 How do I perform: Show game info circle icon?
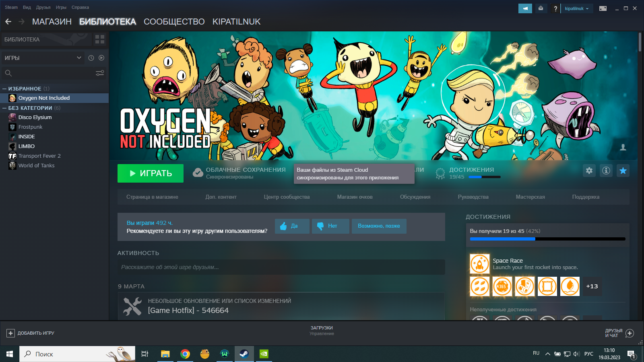tap(606, 171)
